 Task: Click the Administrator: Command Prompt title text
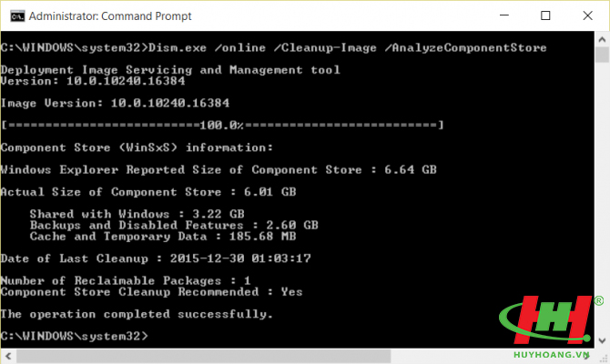coord(110,16)
